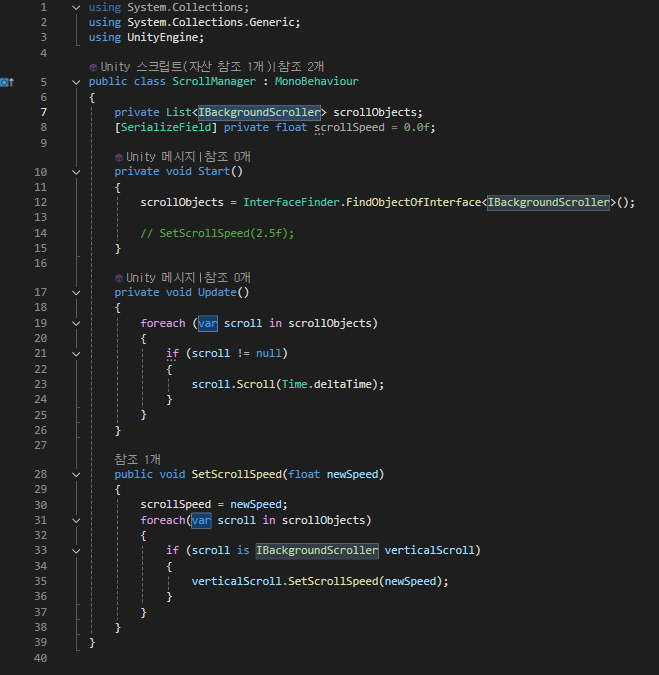659x675 pixels.
Task: Click the highlighted 'var' on line 19
Action: pos(207,323)
